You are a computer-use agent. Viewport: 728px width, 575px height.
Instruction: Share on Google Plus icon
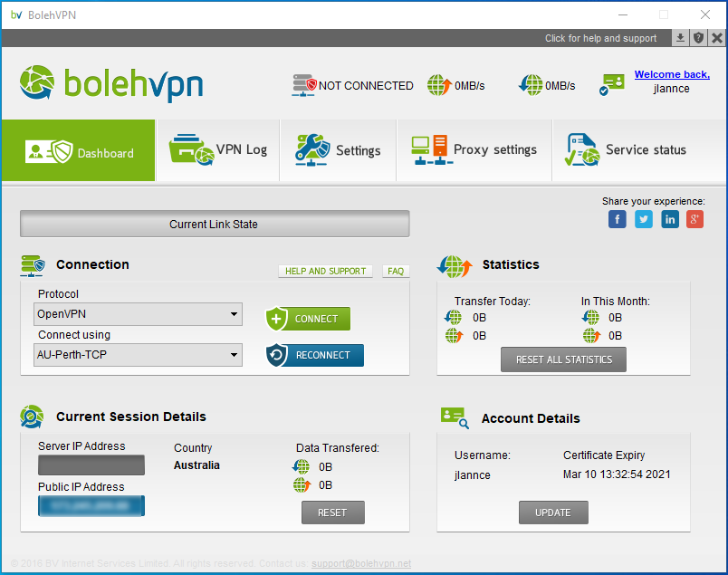point(694,219)
